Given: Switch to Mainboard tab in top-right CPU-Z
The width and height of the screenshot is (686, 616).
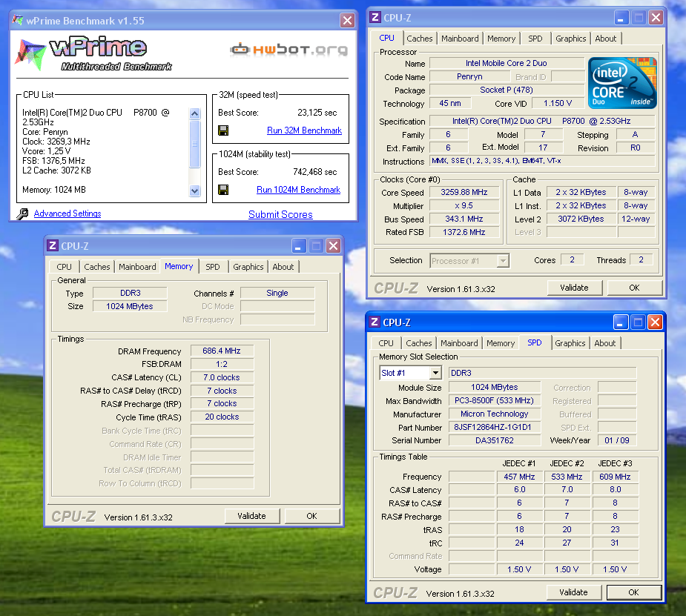Looking at the screenshot, I should [x=460, y=39].
